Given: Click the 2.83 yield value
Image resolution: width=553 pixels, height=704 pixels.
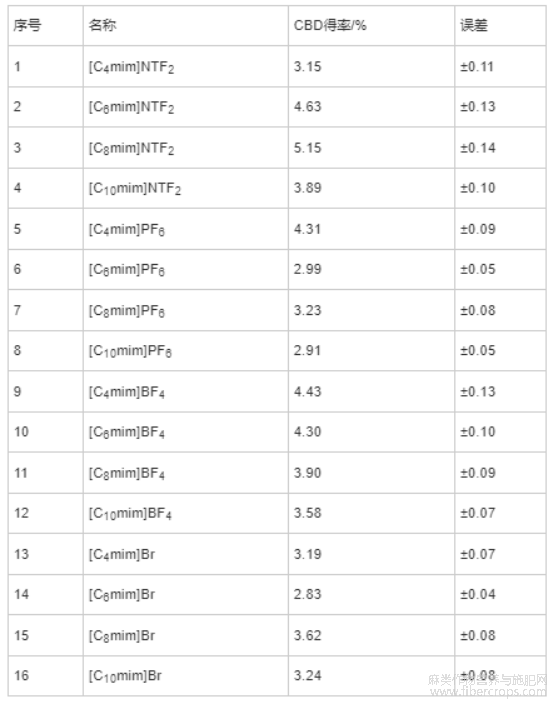Looking at the screenshot, I should pyautogui.click(x=307, y=594).
